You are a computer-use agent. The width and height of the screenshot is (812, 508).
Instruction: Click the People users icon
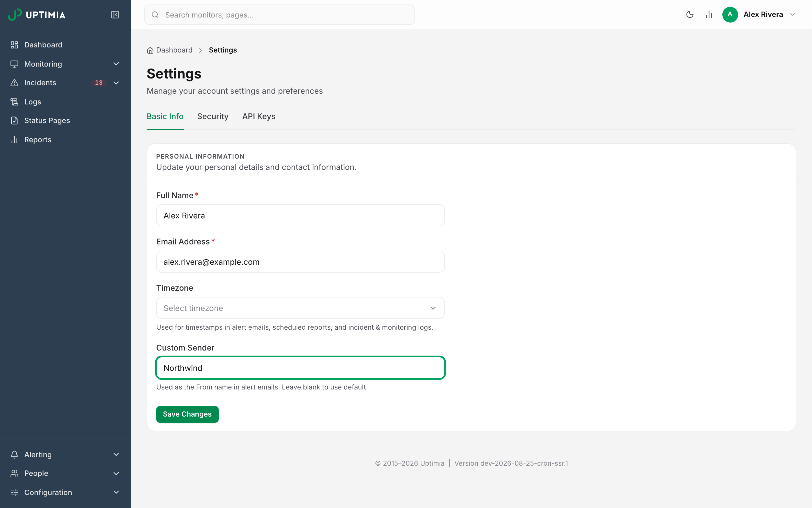click(14, 473)
